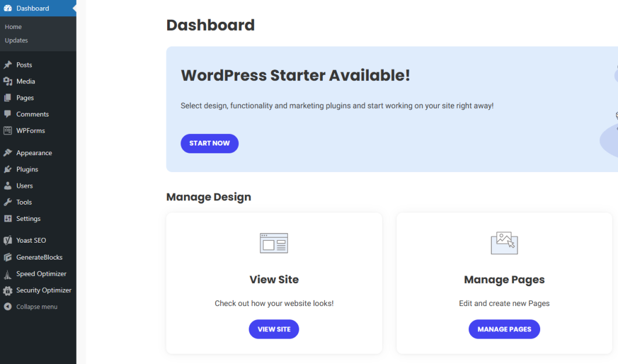Click 'Edit and create new Pages' text
This screenshot has height=364, width=618.
(504, 303)
